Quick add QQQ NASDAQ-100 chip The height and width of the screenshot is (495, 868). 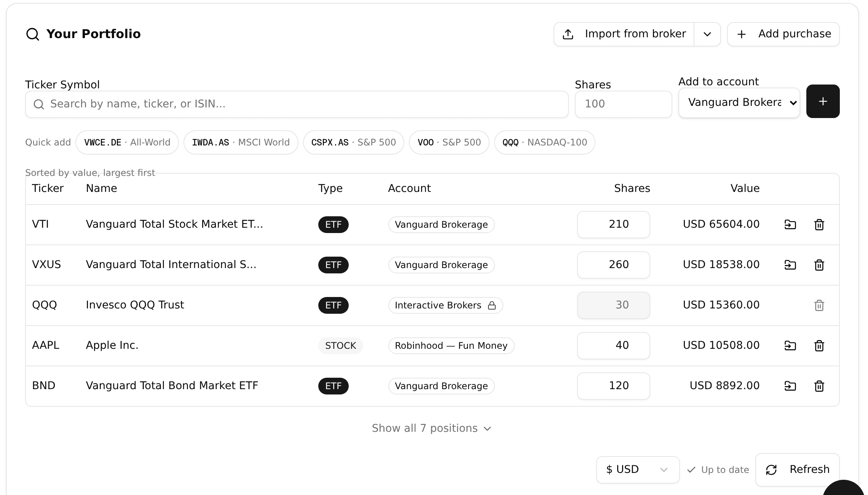544,142
